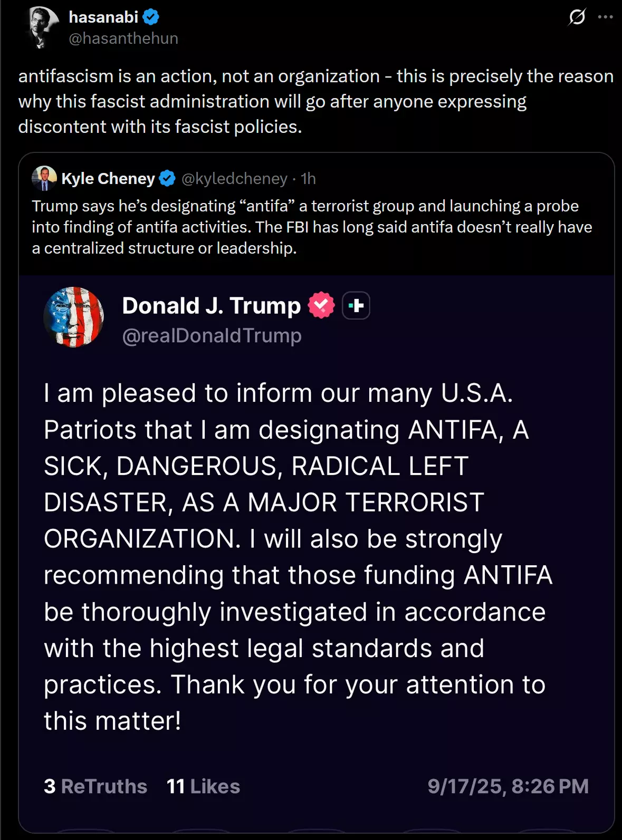Click Kyle Cheney's blue verified badge
The height and width of the screenshot is (840, 622).
pyautogui.click(x=167, y=179)
